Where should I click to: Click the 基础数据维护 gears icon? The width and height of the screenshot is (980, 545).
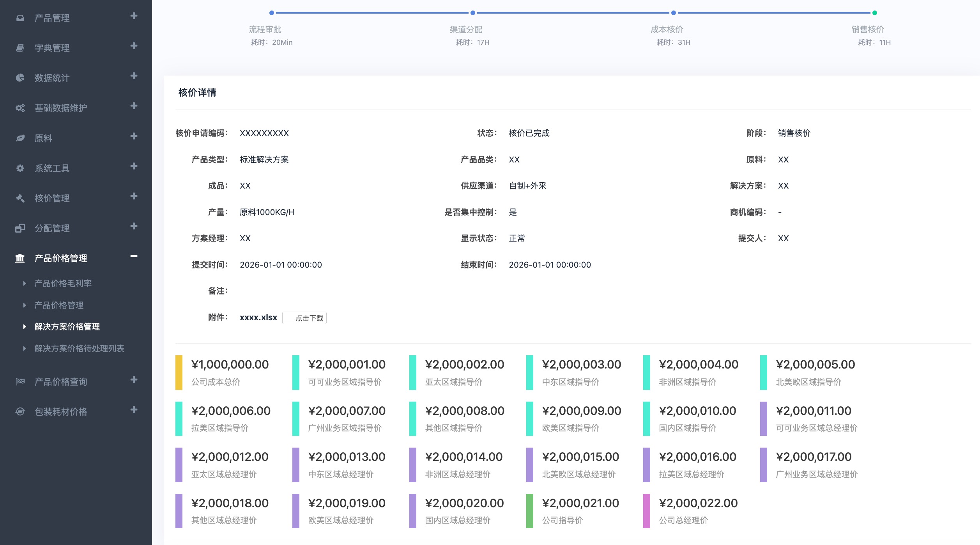point(20,108)
